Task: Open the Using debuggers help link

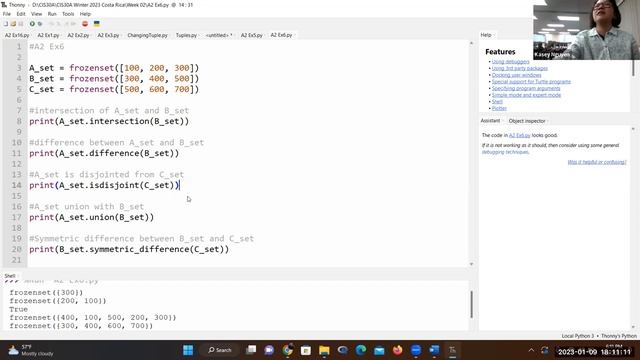Action: [510, 62]
